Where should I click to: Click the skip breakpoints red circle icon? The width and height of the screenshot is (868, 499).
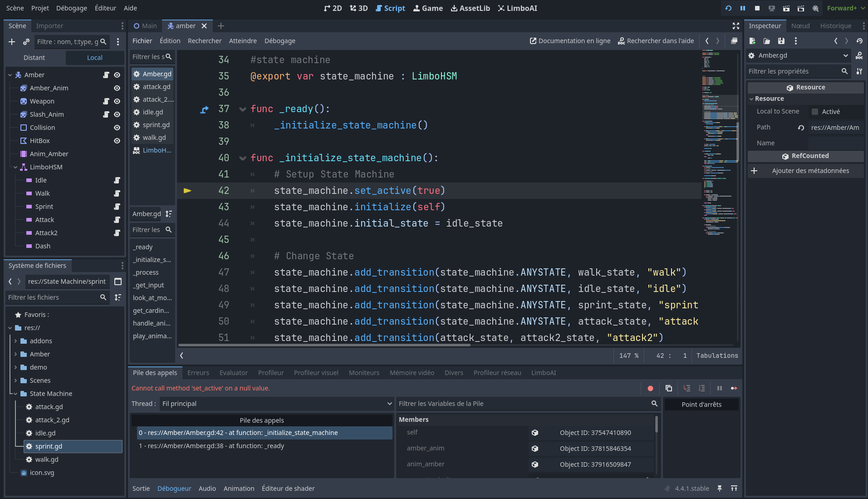point(650,388)
